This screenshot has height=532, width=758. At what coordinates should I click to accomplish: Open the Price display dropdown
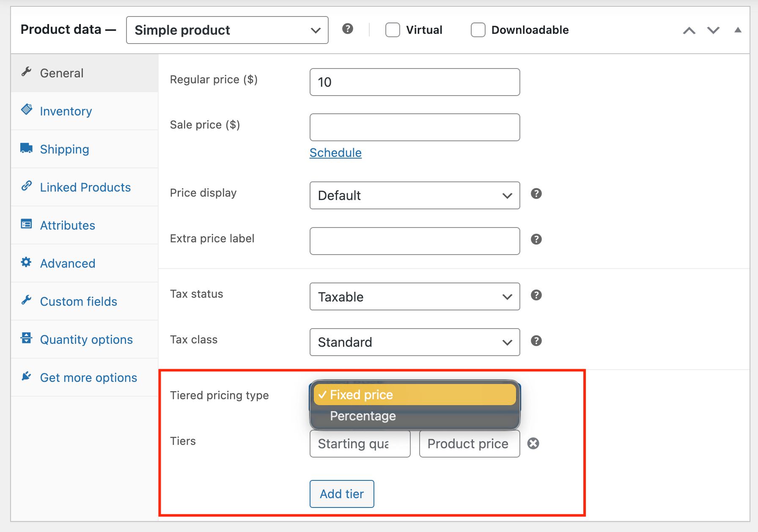pos(415,195)
